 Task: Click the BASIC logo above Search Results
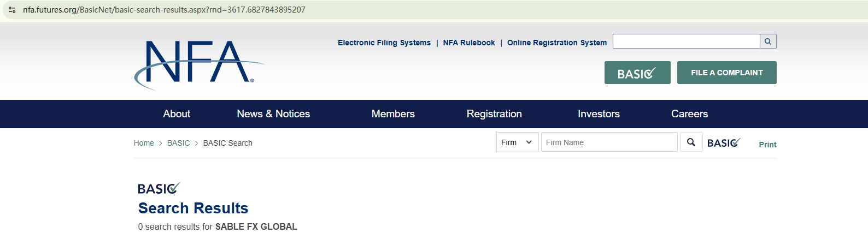[x=159, y=189]
